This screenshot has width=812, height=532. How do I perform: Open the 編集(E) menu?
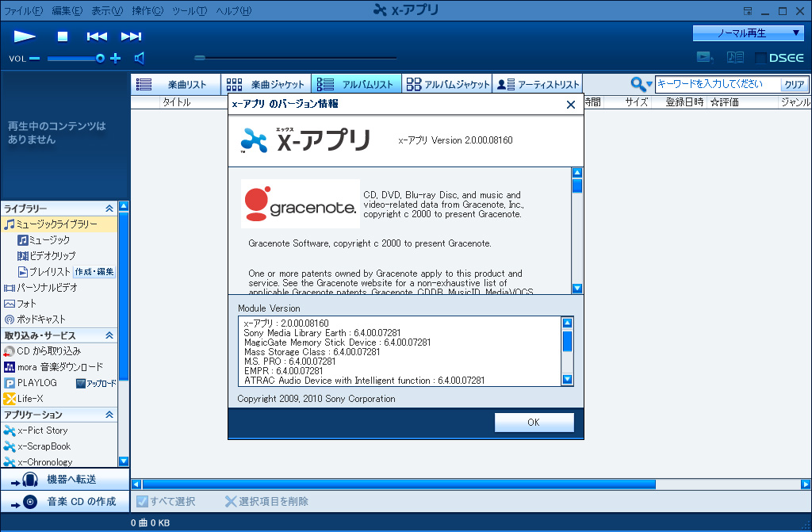pyautogui.click(x=67, y=11)
